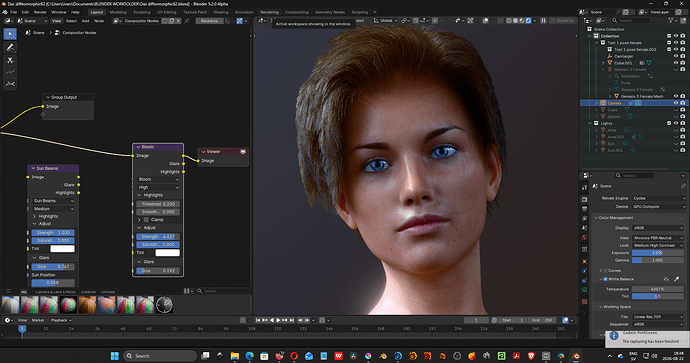This screenshot has width=690, height=363.
Task: Toggle the Lights collection checkbox
Action: tap(669, 123)
